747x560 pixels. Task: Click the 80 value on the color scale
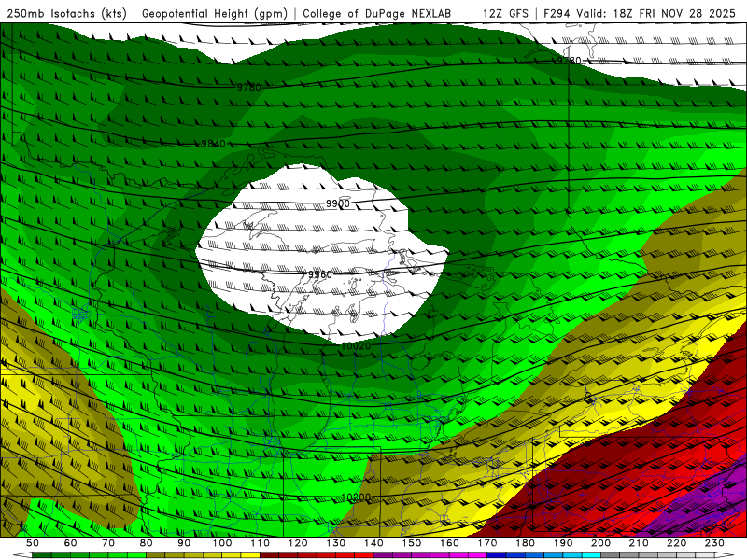coord(147,543)
